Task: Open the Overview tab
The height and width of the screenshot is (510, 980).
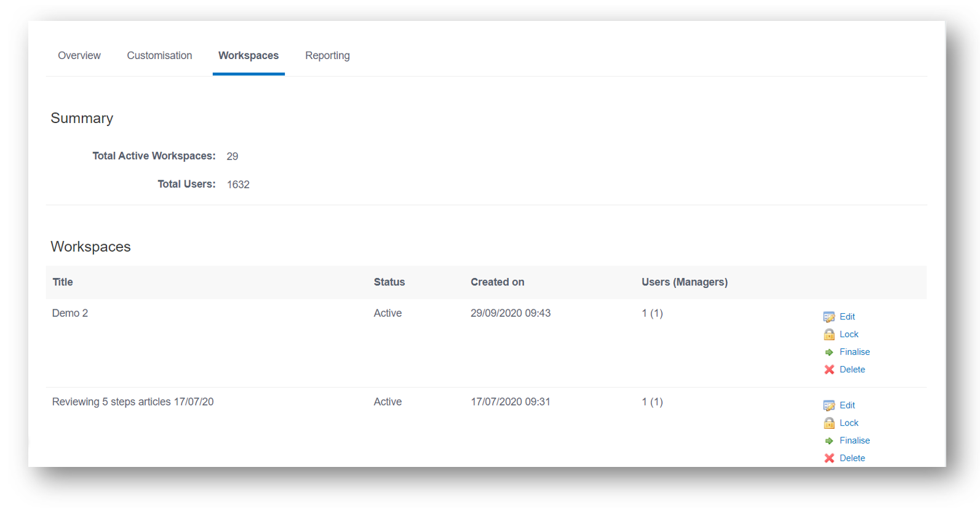Action: [79, 55]
